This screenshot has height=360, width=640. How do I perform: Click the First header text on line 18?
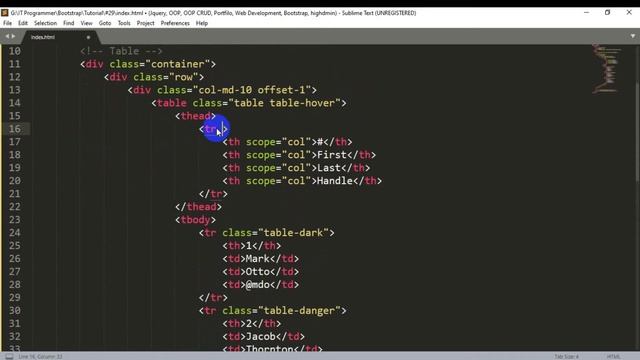point(331,155)
